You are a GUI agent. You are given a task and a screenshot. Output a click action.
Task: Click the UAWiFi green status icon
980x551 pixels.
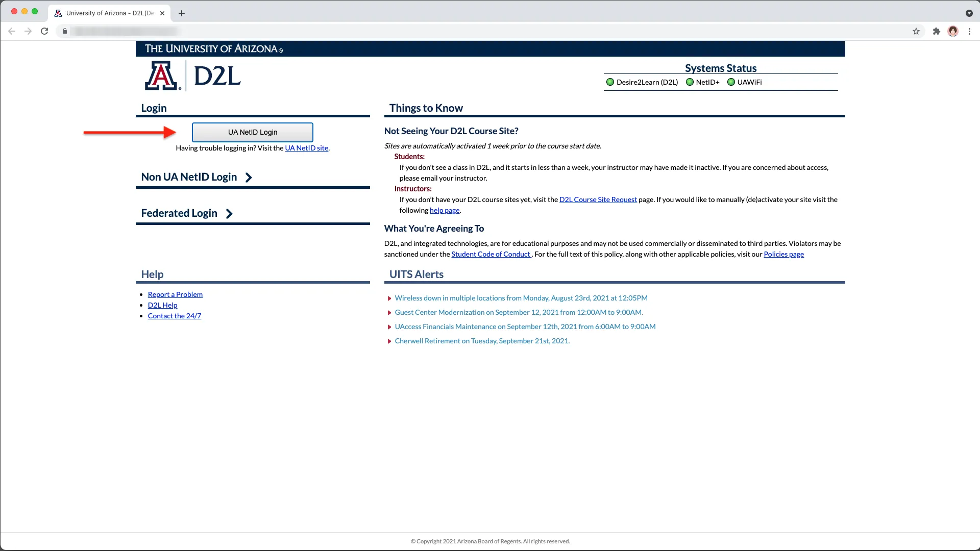tap(731, 82)
